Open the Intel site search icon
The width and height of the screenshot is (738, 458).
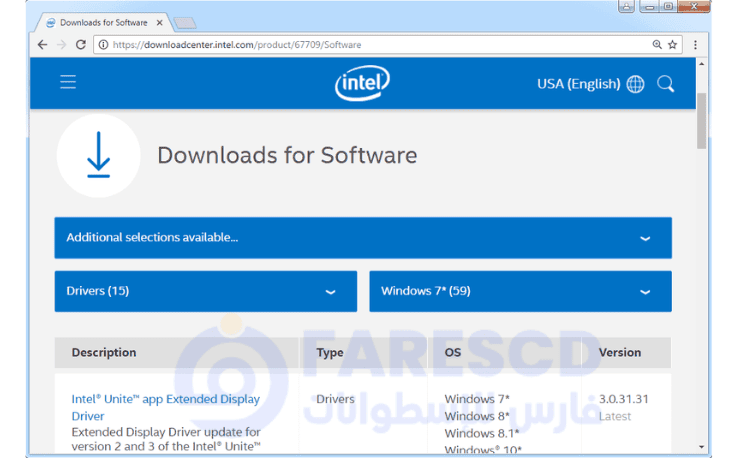666,84
